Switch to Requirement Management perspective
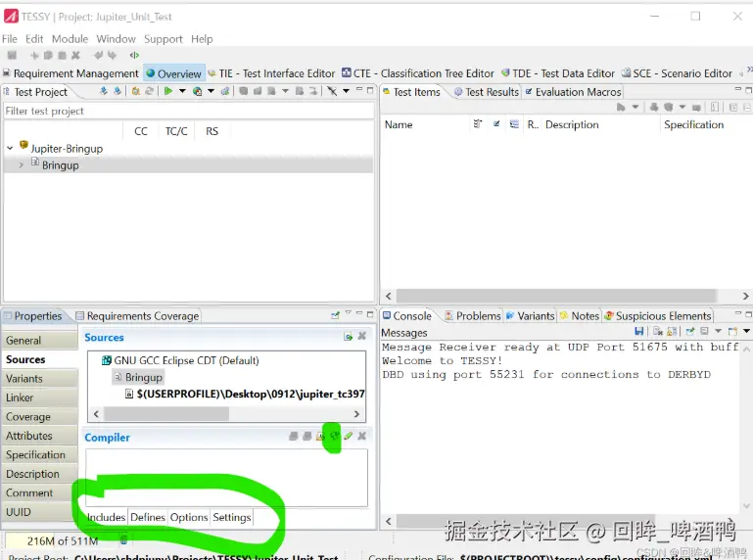 click(x=71, y=73)
